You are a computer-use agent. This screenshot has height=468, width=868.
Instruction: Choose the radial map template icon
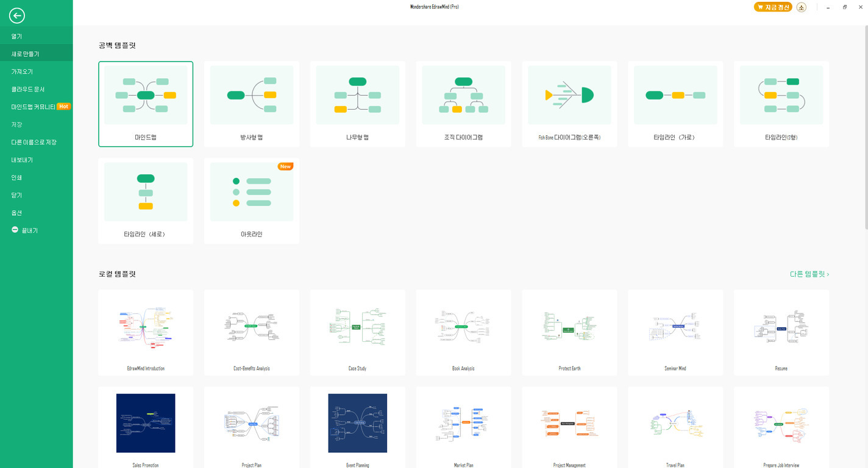[x=252, y=95]
